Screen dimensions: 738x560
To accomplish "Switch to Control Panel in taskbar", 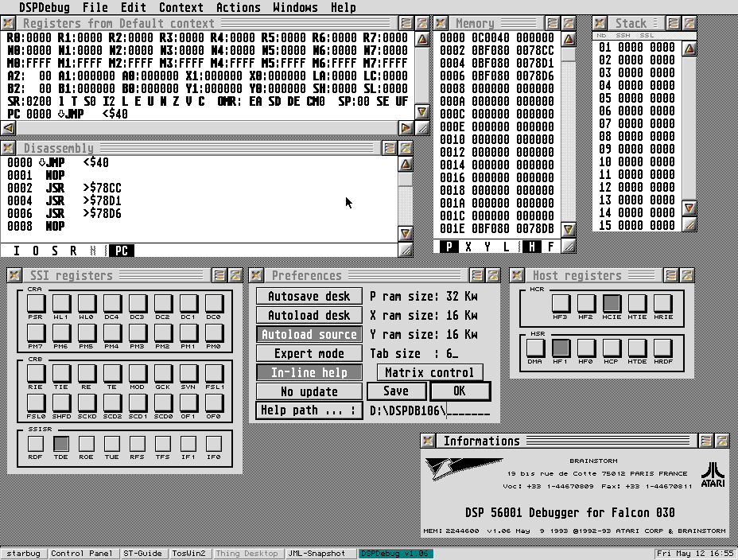I will 82,554.
